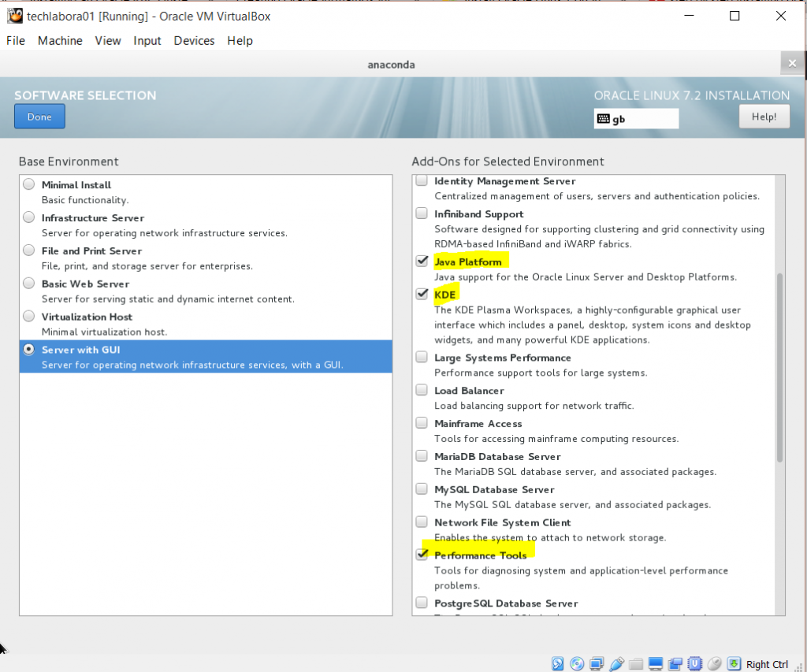Disable the KDE add-on checkbox

[x=423, y=295]
